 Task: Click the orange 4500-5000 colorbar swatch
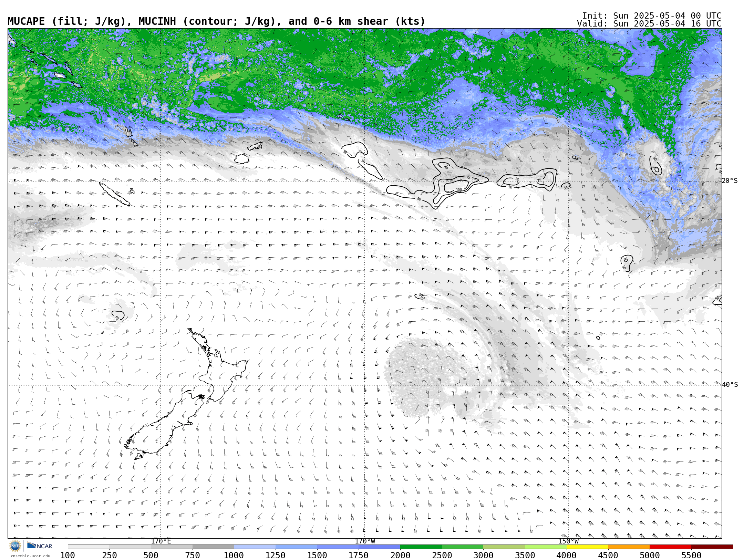(x=629, y=547)
